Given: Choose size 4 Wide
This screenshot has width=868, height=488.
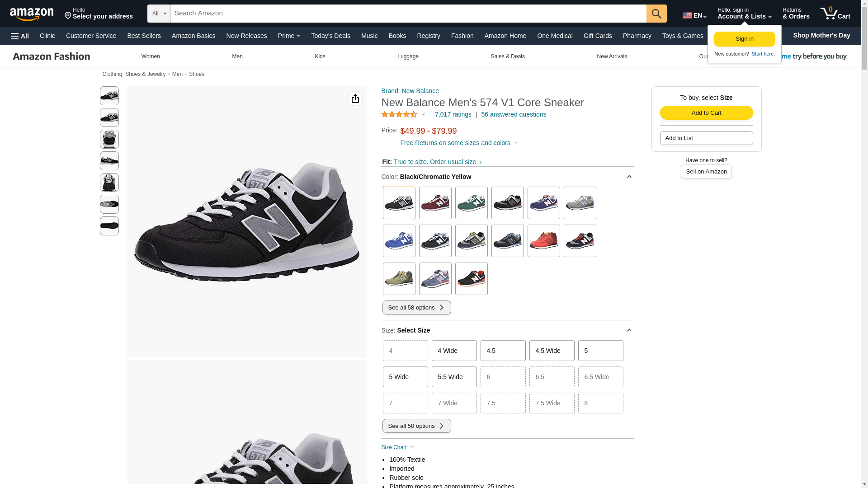Looking at the screenshot, I should (454, 351).
